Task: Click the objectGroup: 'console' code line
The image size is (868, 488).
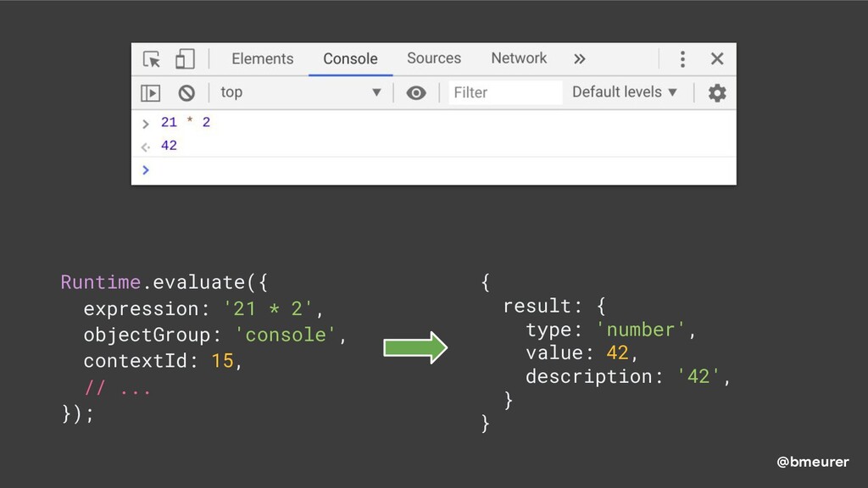Action: [214, 335]
